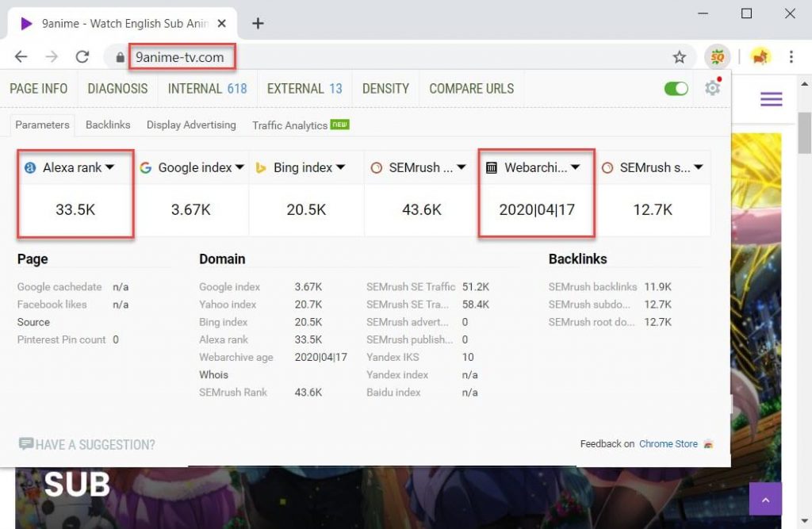Image resolution: width=812 pixels, height=529 pixels.
Task: Open SEOquake settings gear
Action: 713,87
